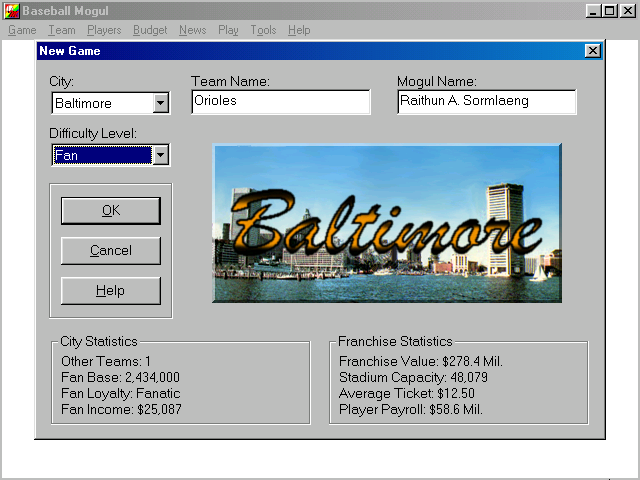Viewport: 640px width, 480px height.
Task: Minimize the Baseball Mogul window
Action: (593, 11)
